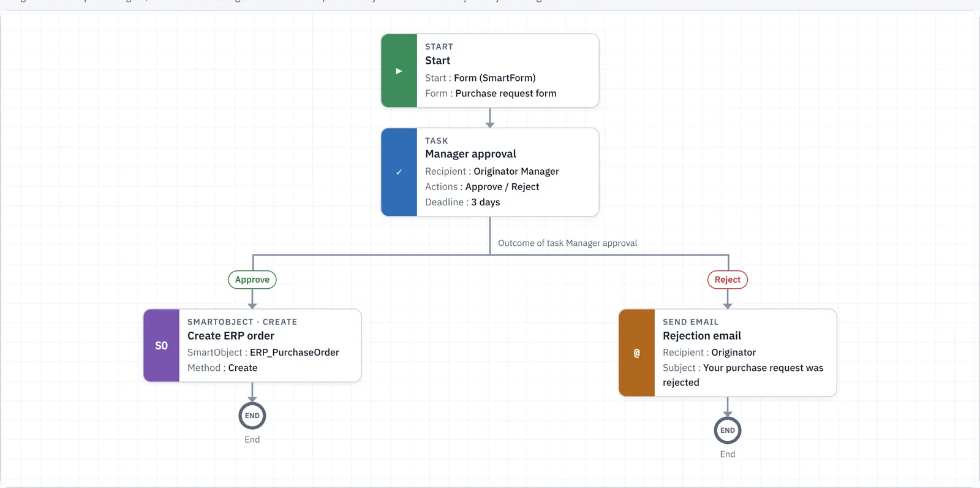This screenshot has width=980, height=488.
Task: Click the Approve / Reject actions value
Action: coord(502,187)
